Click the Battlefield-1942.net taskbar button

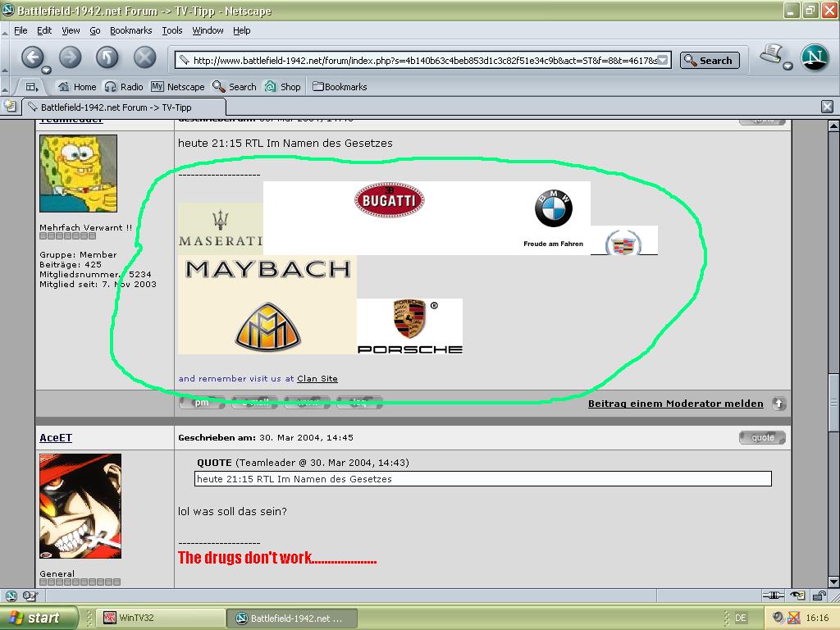click(x=292, y=618)
